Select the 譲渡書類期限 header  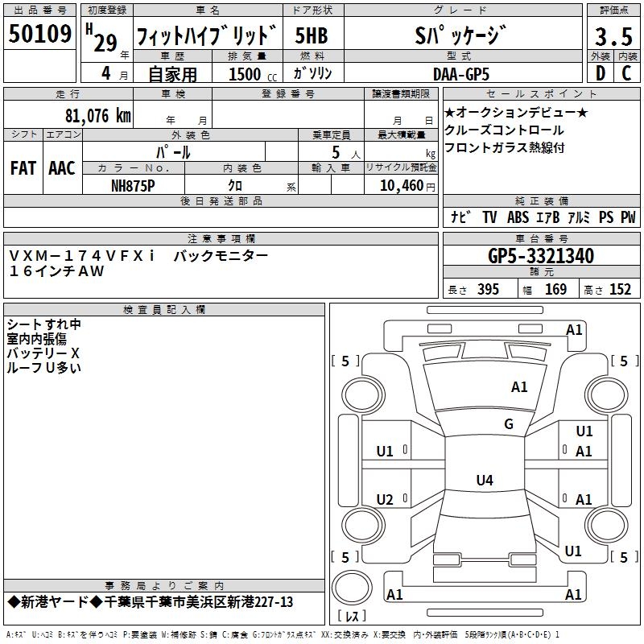(x=401, y=93)
